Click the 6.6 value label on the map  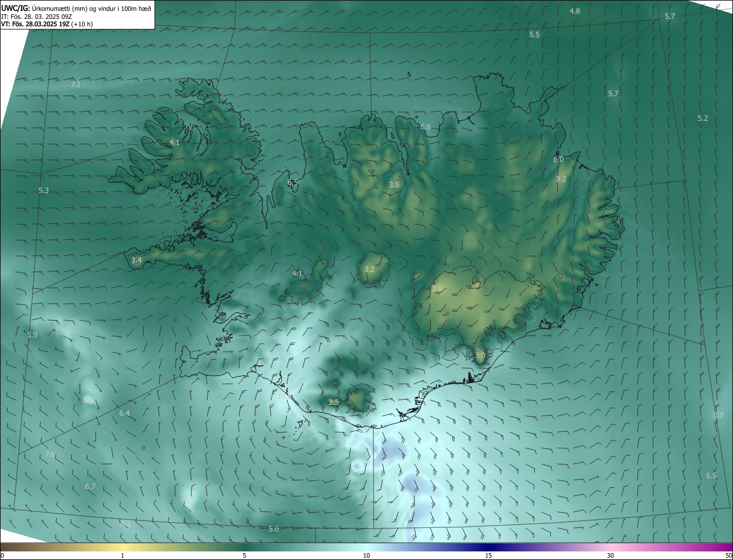click(x=425, y=127)
